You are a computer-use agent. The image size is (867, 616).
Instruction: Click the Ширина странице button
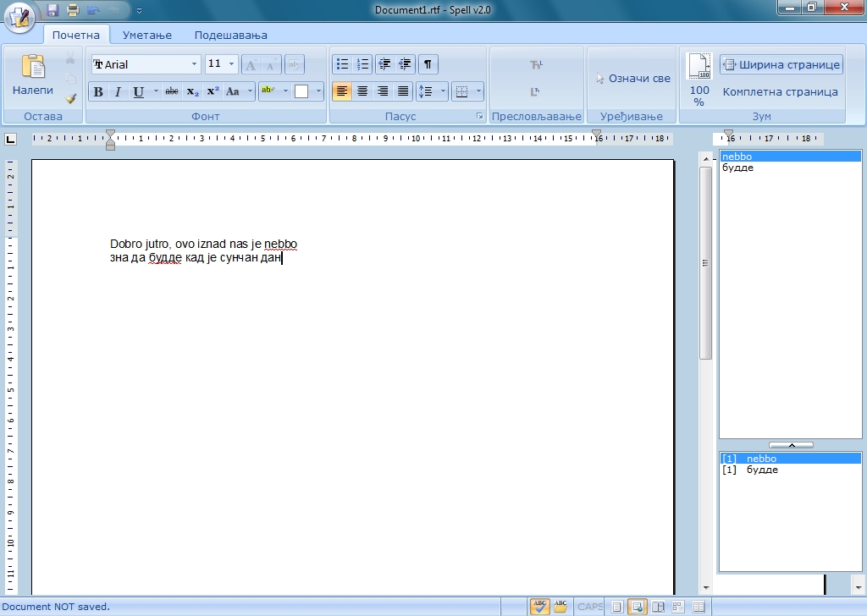click(x=781, y=64)
